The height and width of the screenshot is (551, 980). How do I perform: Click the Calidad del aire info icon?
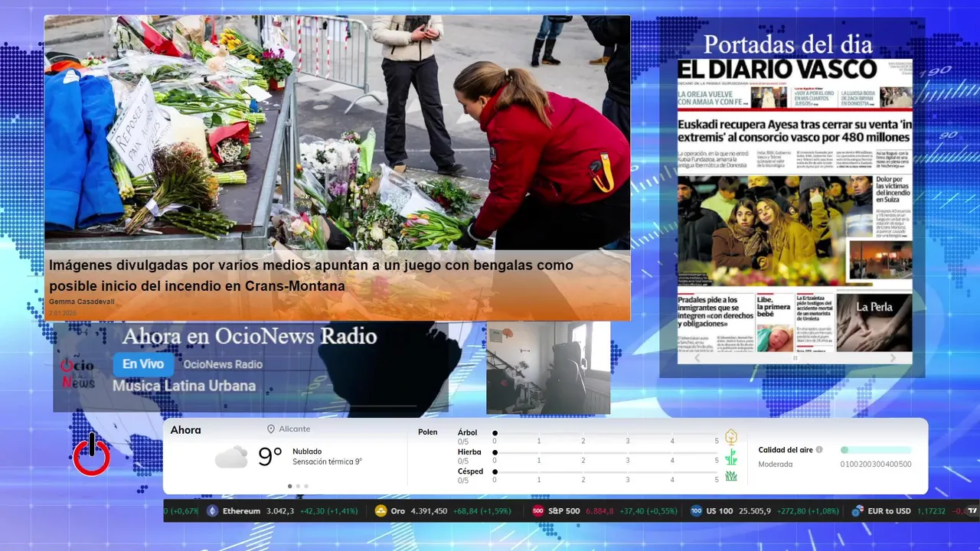[x=819, y=450]
